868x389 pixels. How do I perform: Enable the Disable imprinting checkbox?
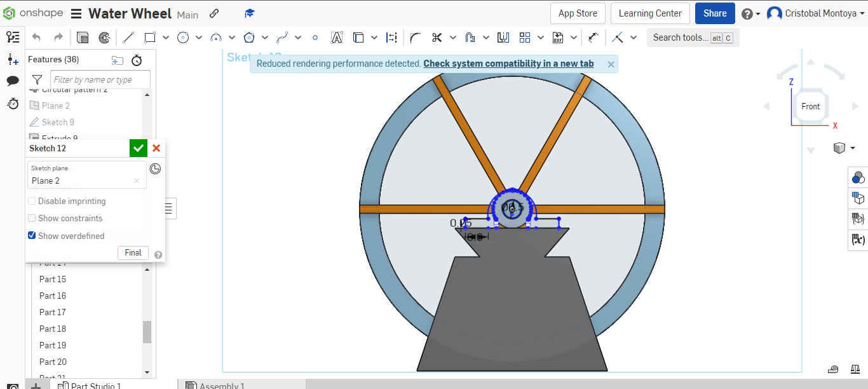(x=32, y=201)
